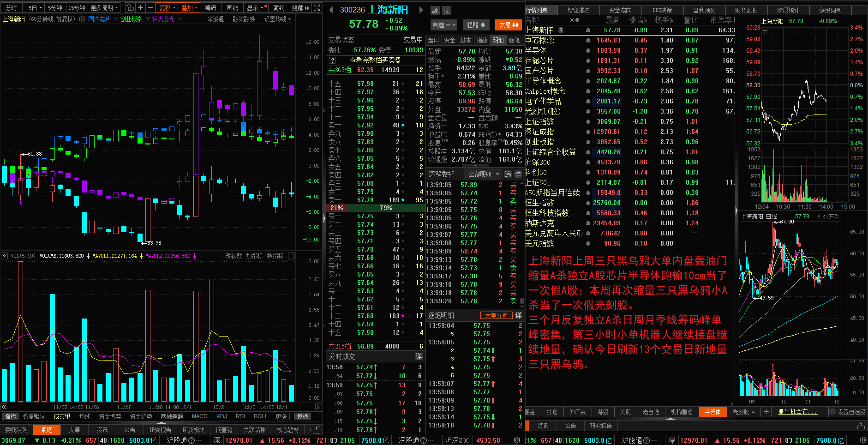Click the orange 交易 trade button
The image size is (868, 445).
tap(509, 25)
